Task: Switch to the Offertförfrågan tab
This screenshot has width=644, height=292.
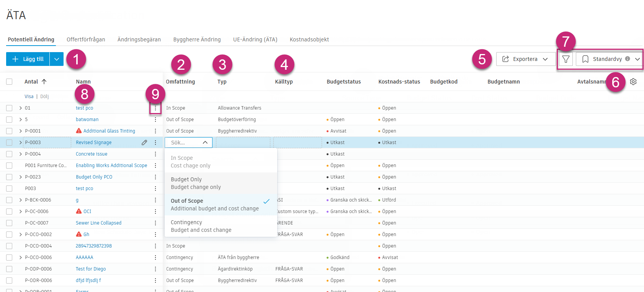Action: tap(86, 39)
